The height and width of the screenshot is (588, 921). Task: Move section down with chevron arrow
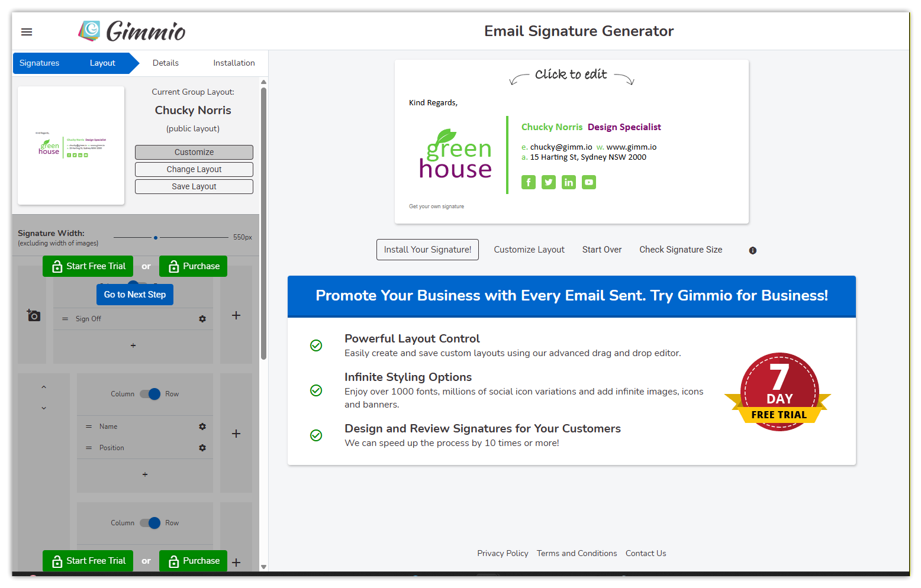point(44,408)
